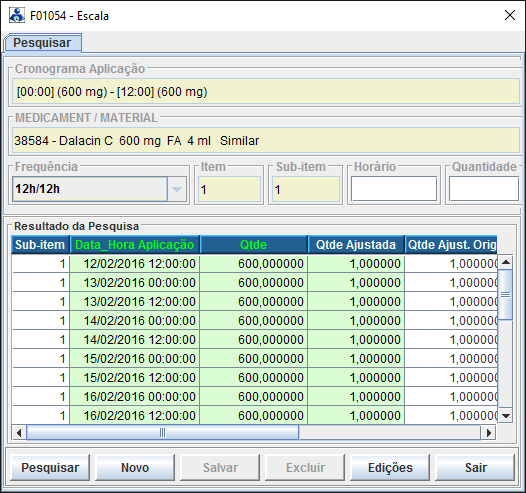The height and width of the screenshot is (493, 526).
Task: Click the Pesquisar button at bottom
Action: (x=50, y=467)
